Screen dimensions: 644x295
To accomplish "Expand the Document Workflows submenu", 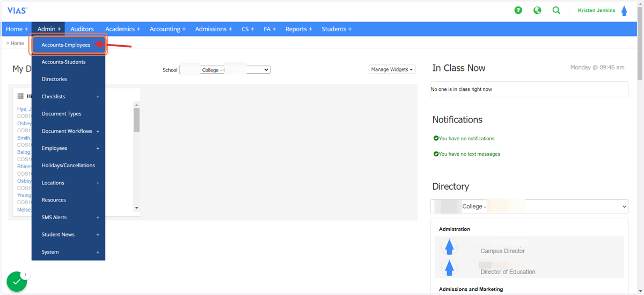I will pos(69,131).
